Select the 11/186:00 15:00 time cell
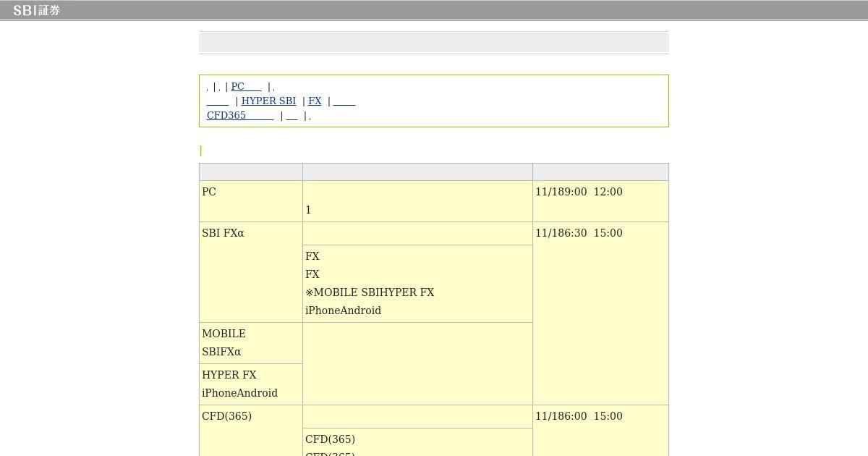 [600, 431]
